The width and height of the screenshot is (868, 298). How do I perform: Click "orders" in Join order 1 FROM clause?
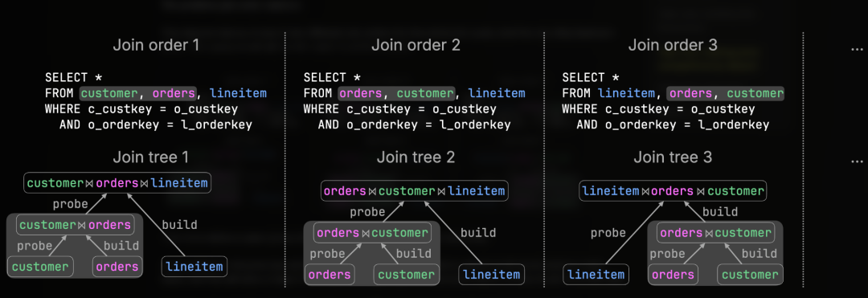click(x=173, y=93)
